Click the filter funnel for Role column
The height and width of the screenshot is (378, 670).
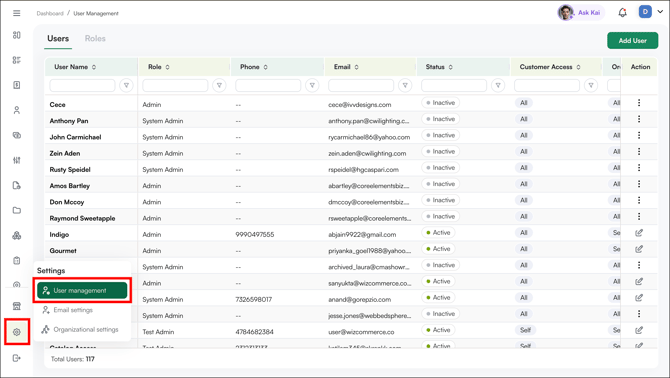(219, 85)
